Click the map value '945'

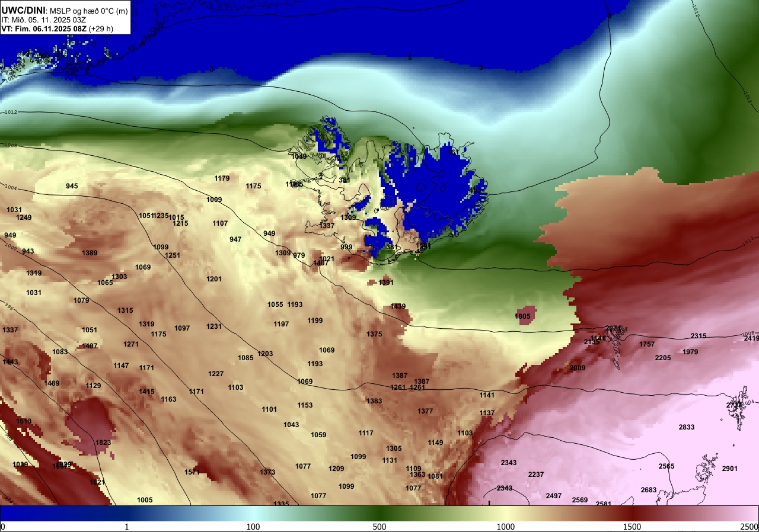72,186
